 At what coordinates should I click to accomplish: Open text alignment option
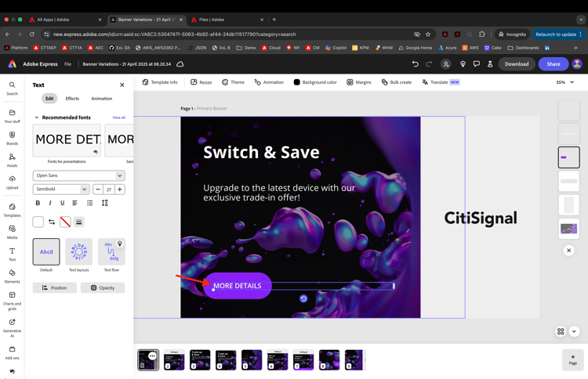coord(75,203)
